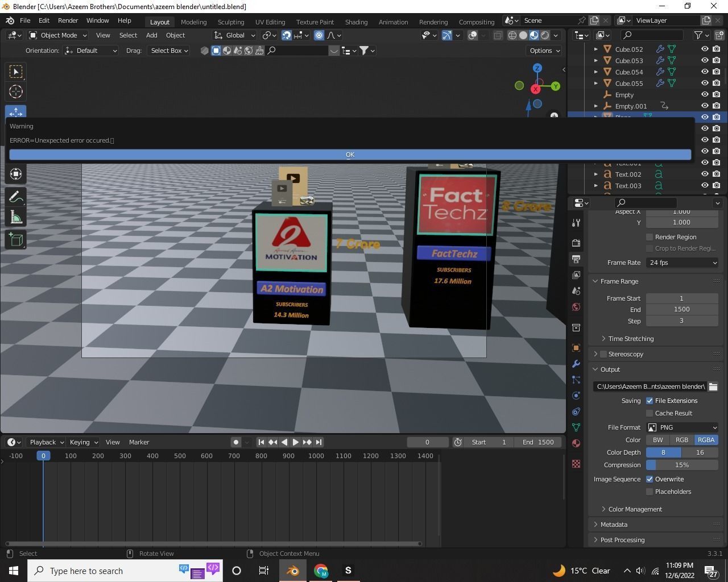This screenshot has width=728, height=582.
Task: Open the Object Constraints tab
Action: pyautogui.click(x=576, y=411)
